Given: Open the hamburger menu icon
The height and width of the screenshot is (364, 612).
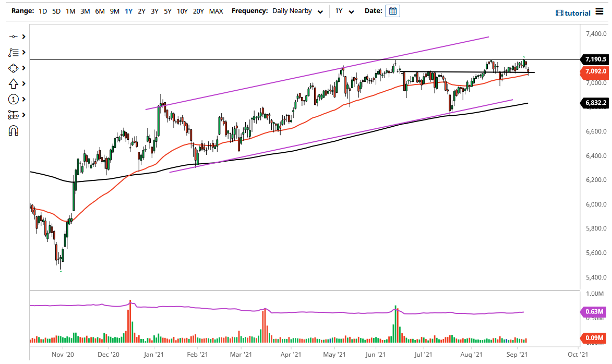Looking at the screenshot, I should click(599, 11).
